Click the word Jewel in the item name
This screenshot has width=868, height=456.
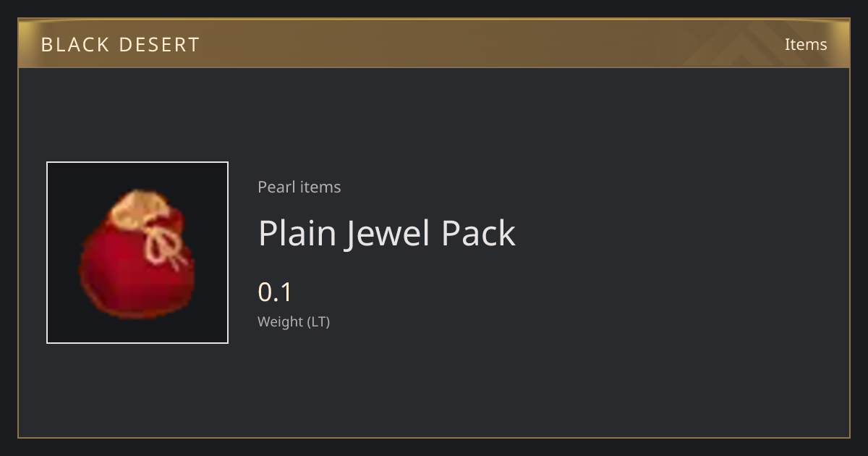pos(387,233)
